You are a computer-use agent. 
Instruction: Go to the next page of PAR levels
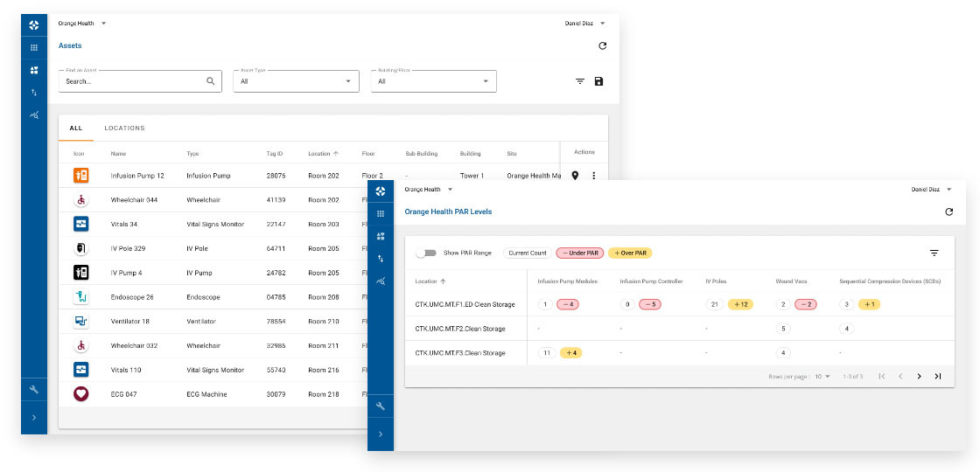coord(919,377)
